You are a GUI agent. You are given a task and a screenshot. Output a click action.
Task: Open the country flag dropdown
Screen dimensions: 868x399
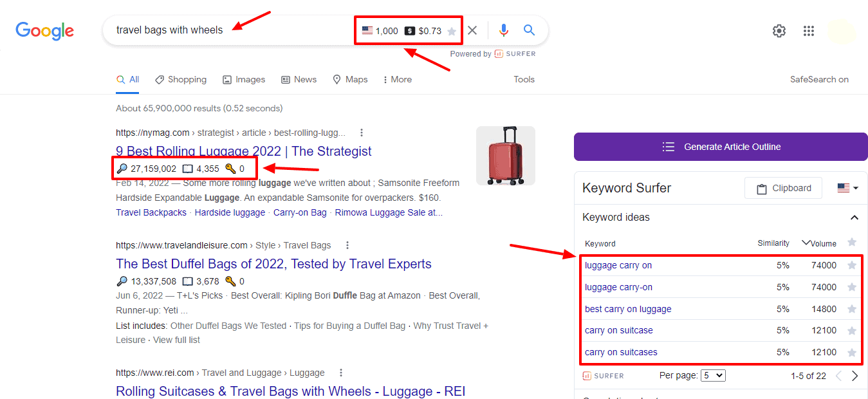(x=847, y=188)
